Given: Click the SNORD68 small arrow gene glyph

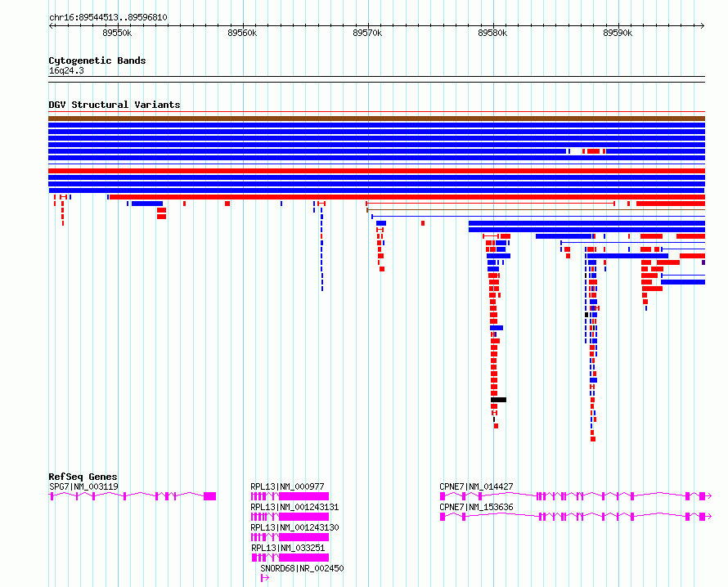Looking at the screenshot, I should (265, 578).
